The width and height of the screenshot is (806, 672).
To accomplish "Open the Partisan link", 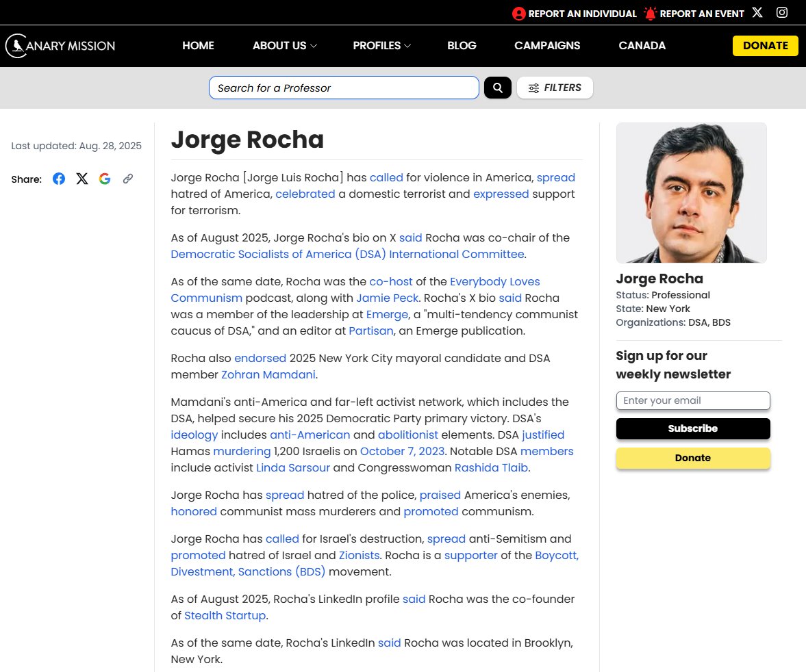I will click(370, 331).
